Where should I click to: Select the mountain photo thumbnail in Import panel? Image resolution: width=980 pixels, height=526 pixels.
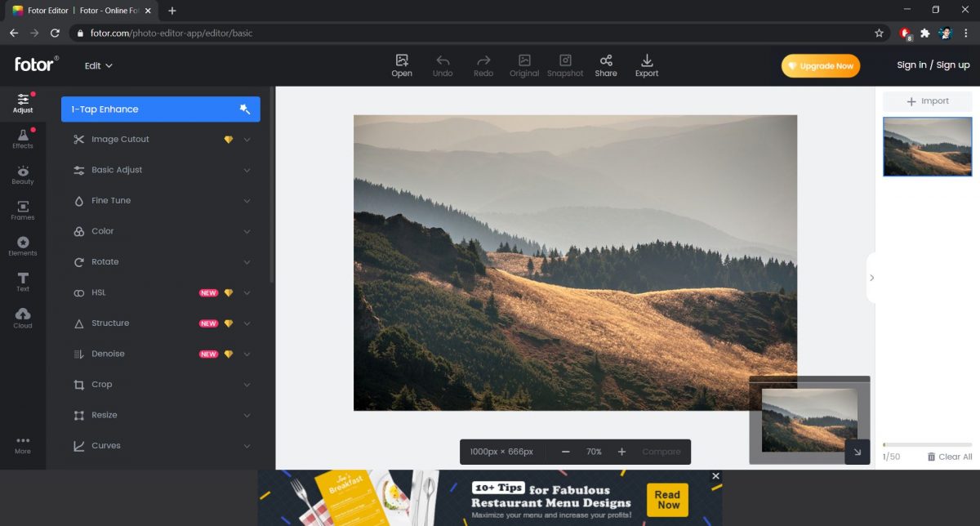coord(927,147)
